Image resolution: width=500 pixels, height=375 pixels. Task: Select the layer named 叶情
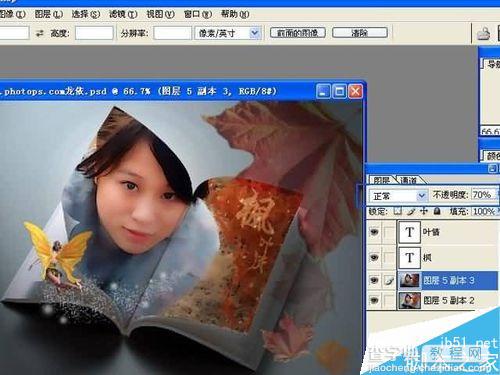tap(432, 232)
